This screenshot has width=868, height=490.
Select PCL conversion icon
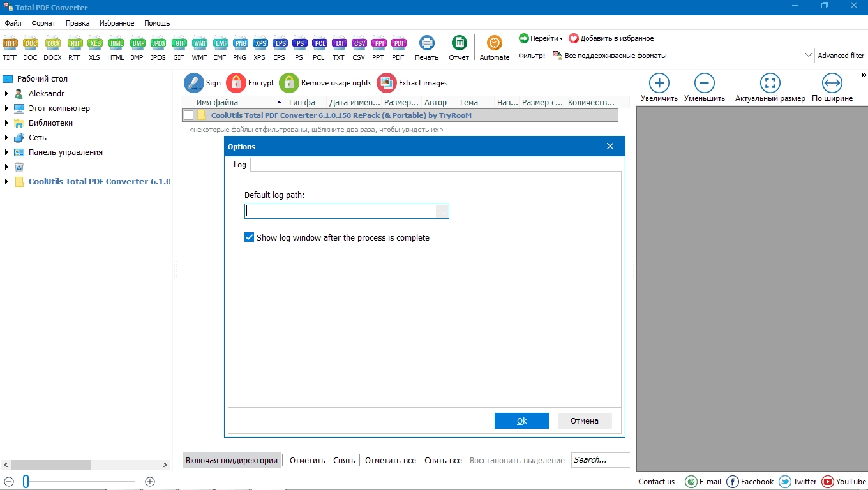[x=318, y=48]
